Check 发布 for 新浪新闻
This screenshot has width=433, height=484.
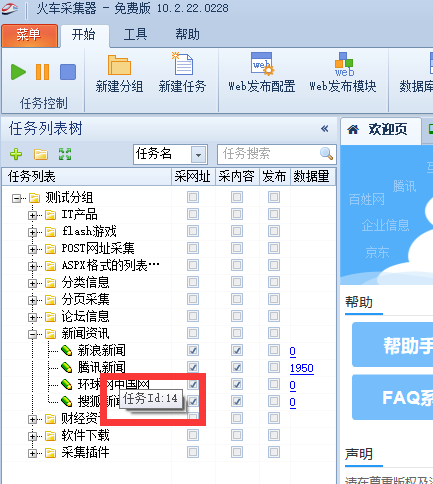274,350
